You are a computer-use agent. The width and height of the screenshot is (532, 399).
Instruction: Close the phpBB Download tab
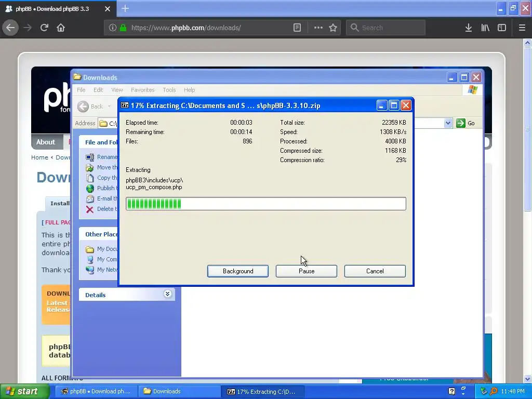click(108, 9)
